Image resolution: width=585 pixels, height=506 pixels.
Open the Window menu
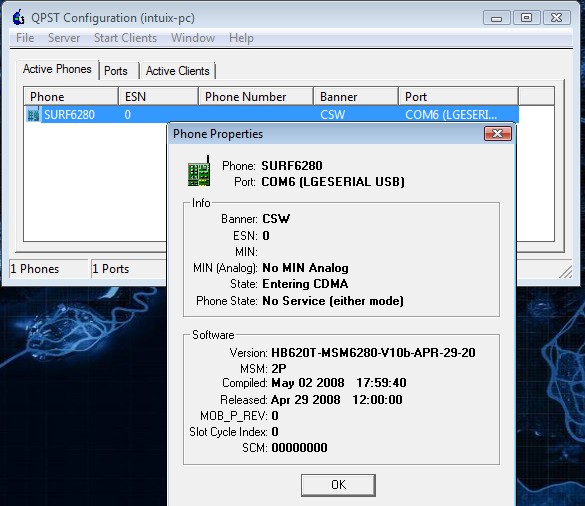193,38
